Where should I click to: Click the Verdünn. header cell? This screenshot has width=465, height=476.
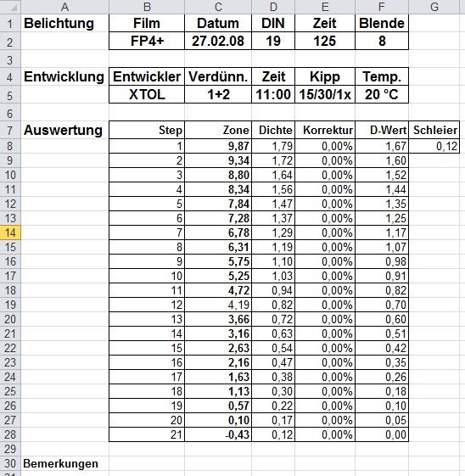pos(218,76)
